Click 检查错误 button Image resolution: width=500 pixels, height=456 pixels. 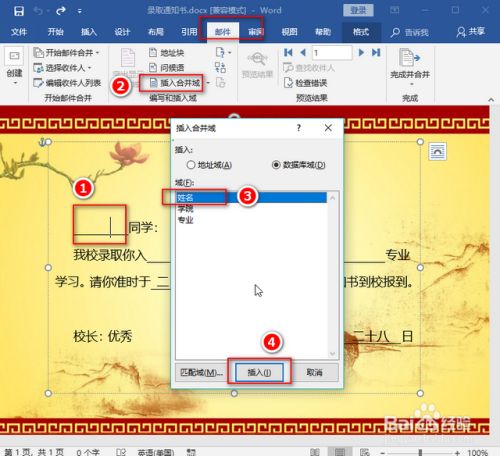305,83
